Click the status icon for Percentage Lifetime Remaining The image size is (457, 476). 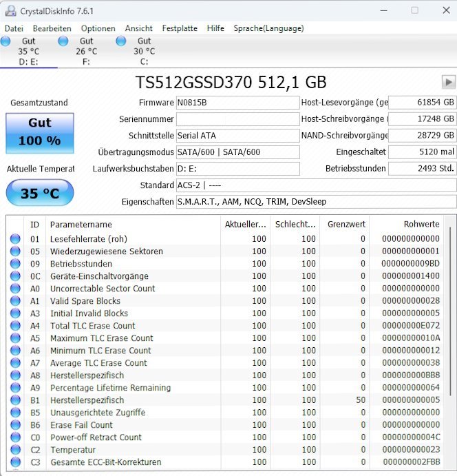click(x=15, y=388)
